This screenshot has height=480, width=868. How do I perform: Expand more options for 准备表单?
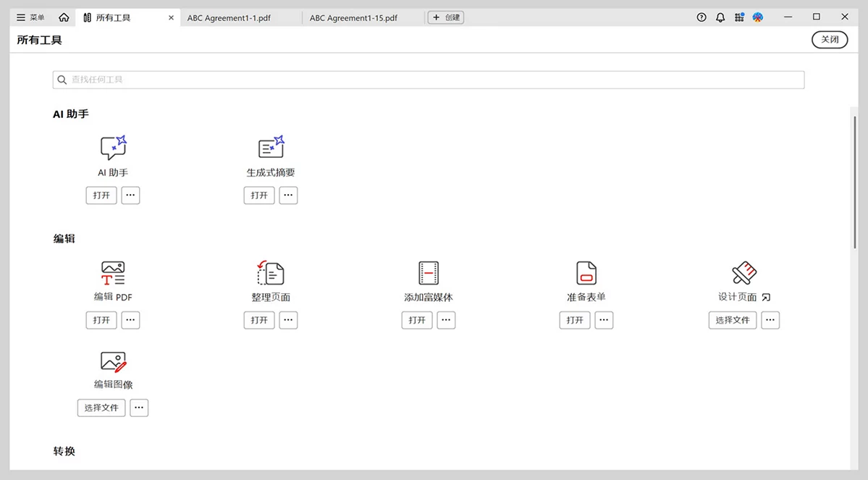click(604, 320)
